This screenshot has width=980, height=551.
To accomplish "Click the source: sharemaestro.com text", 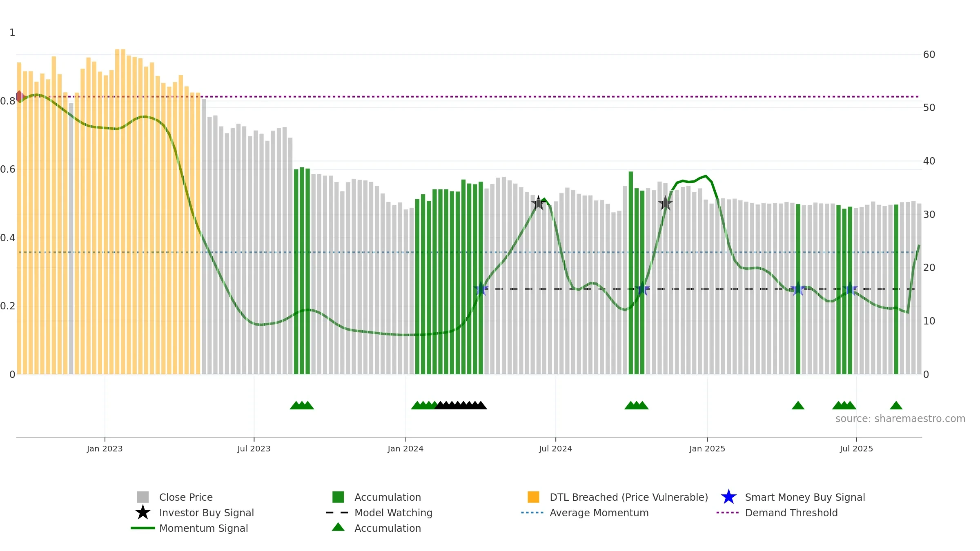I will coord(900,419).
